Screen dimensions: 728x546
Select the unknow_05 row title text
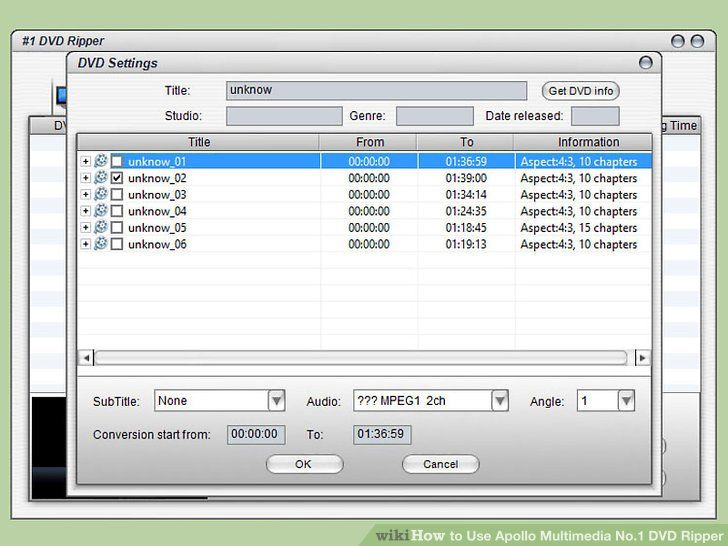pos(157,228)
